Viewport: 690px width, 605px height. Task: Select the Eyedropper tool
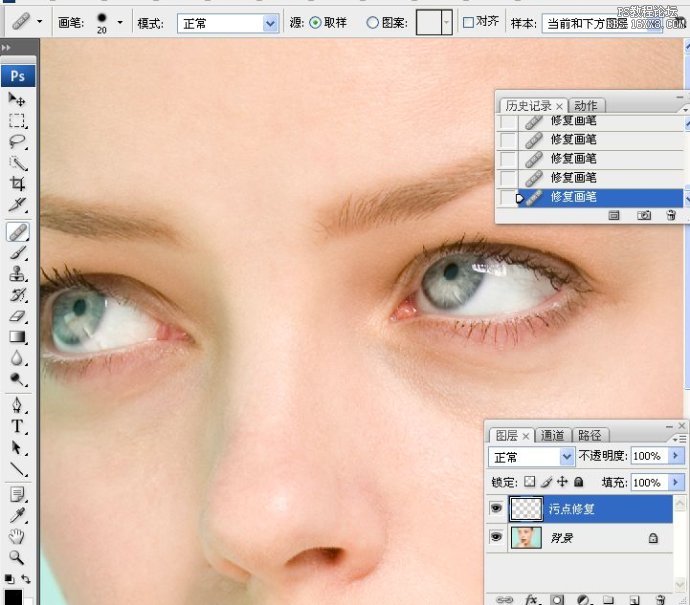[x=17, y=515]
